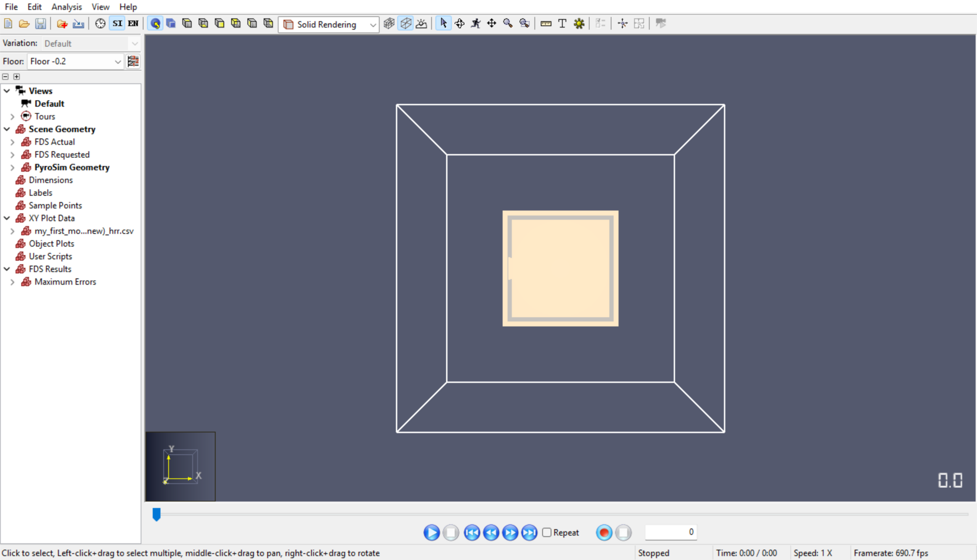
Task: Click the blue Play button
Action: [x=431, y=533]
